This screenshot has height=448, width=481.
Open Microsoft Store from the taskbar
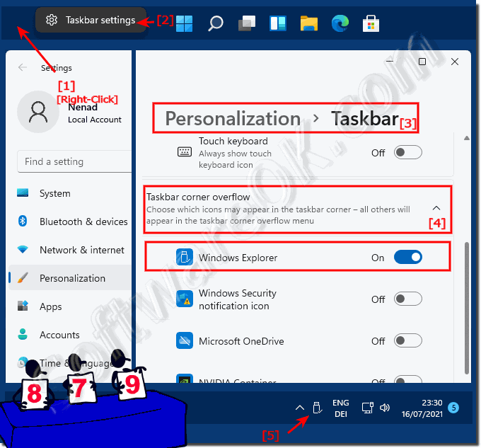point(371,23)
